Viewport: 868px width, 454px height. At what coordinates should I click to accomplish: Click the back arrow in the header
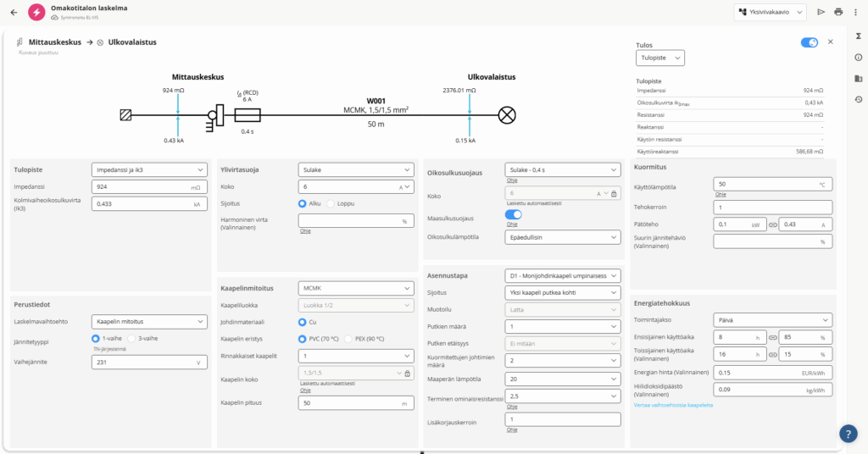coord(14,12)
